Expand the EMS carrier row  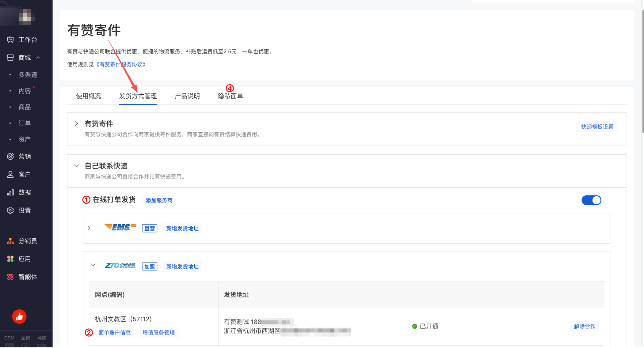click(x=89, y=229)
